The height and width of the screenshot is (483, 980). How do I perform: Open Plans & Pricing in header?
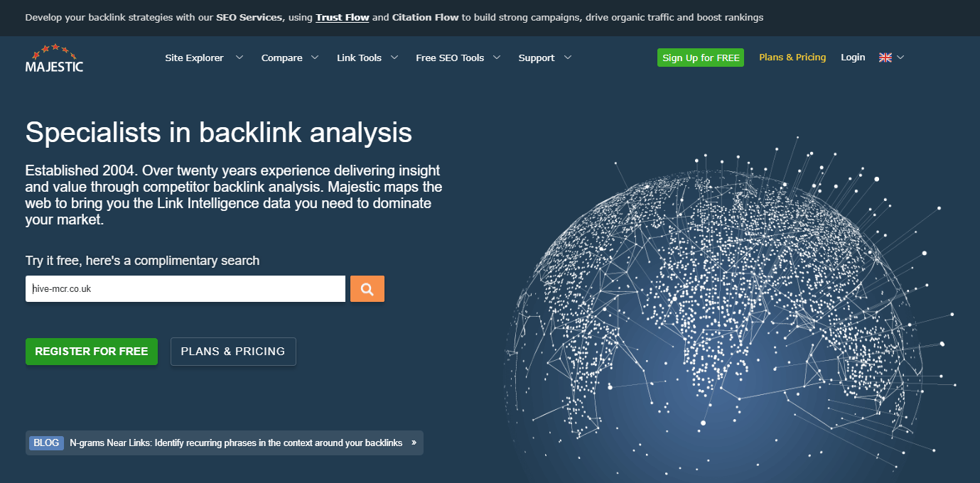point(792,58)
